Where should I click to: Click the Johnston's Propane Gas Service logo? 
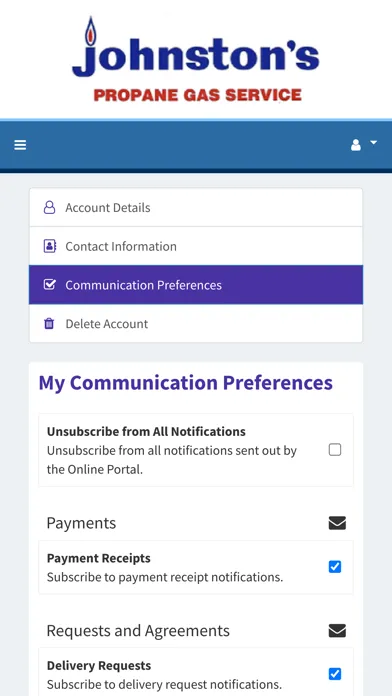click(x=196, y=59)
